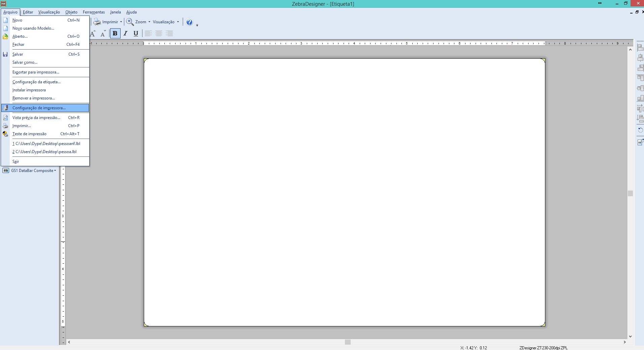This screenshot has width=644, height=350.
Task: Choose Fechar from the Arquivo menu
Action: coord(45,45)
